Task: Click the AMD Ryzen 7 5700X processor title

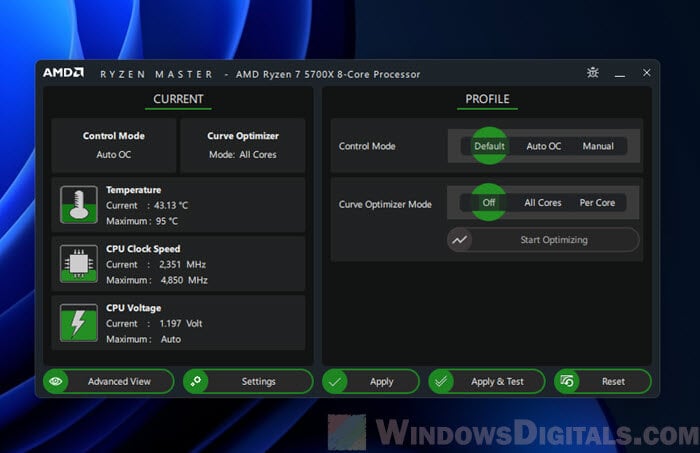Action: coord(328,74)
